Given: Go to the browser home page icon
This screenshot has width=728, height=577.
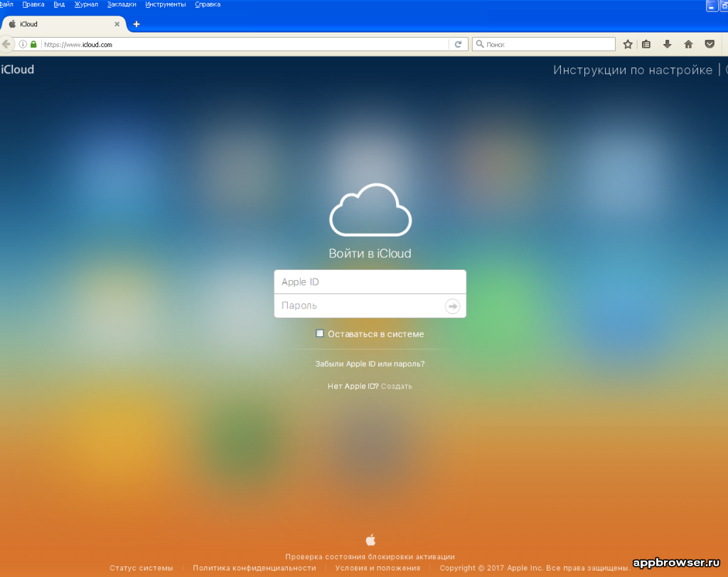Looking at the screenshot, I should (688, 44).
